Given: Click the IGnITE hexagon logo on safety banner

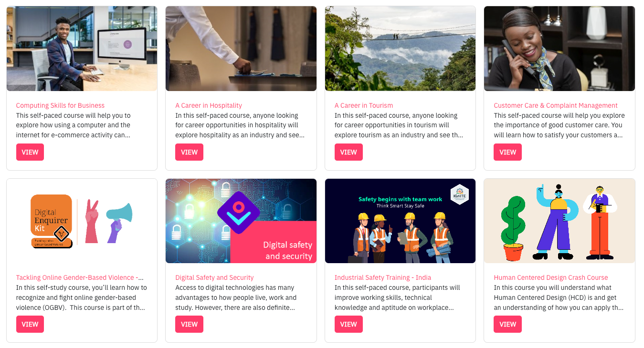Looking at the screenshot, I should [x=459, y=194].
